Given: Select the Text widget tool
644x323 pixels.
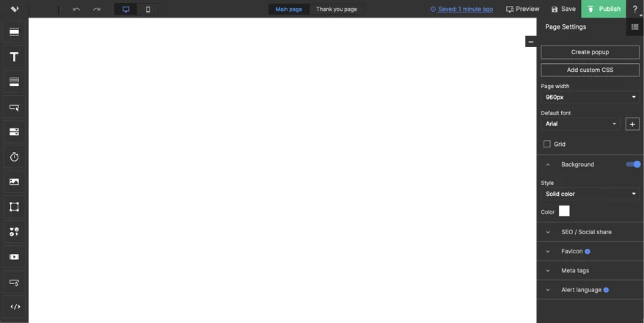Looking at the screenshot, I should coord(14,57).
